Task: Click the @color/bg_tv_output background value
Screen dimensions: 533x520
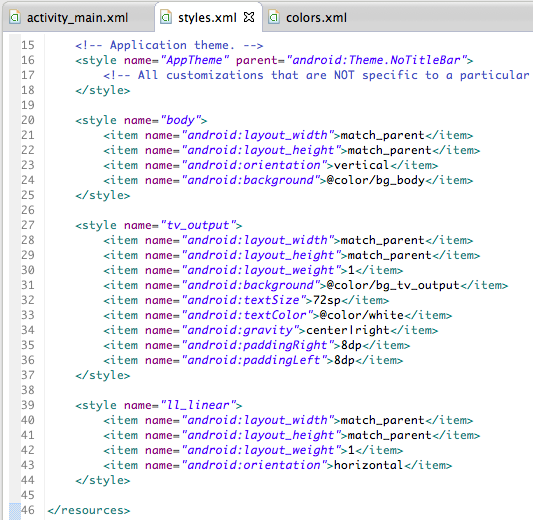Action: [393, 285]
